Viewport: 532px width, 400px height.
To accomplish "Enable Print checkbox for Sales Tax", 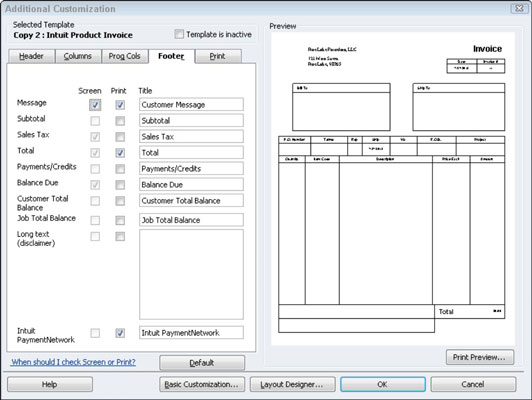I will pos(120,137).
